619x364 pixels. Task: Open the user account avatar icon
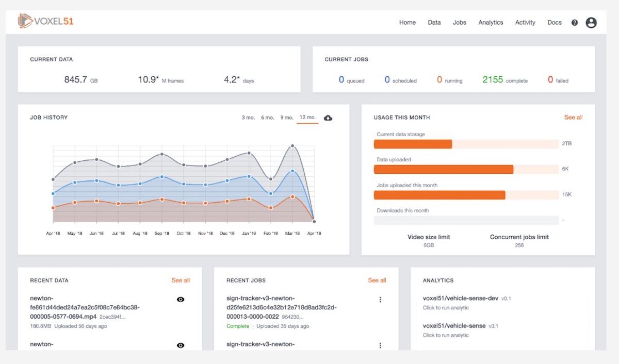point(591,22)
